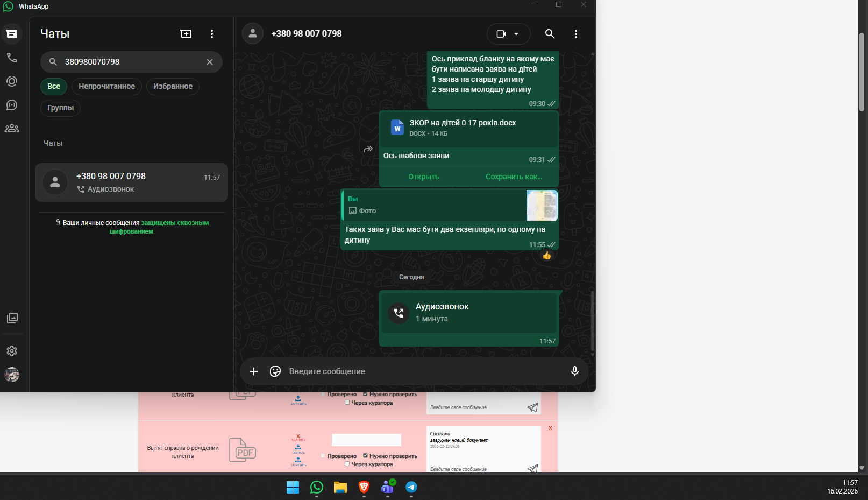Viewport: 868px width, 500px height.
Task: Open the emoji picker
Action: click(275, 371)
